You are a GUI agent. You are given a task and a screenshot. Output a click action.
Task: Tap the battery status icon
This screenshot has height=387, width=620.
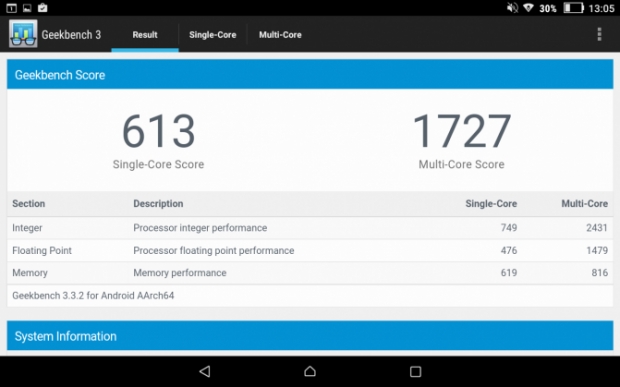coord(573,8)
